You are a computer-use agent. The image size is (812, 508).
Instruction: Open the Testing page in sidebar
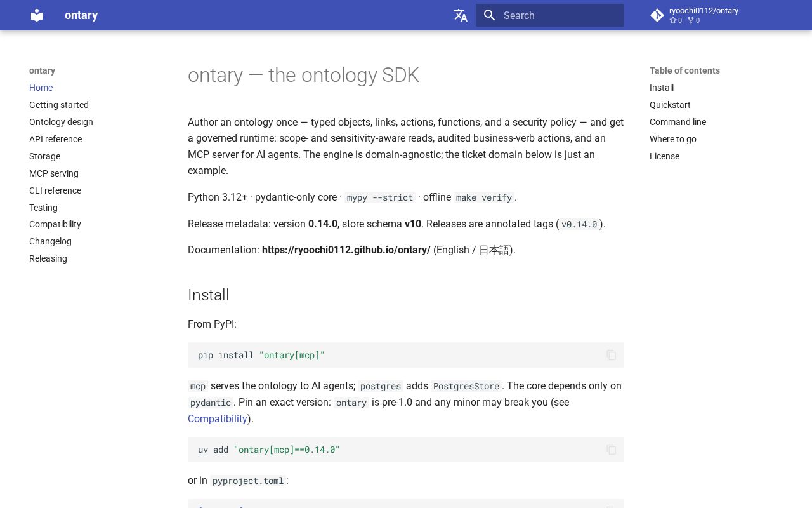pos(43,208)
